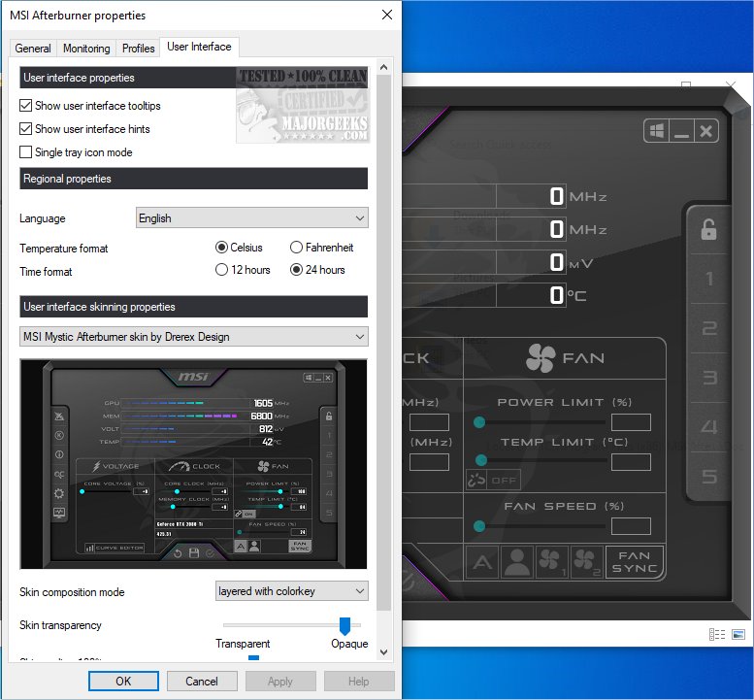
Task: Click the Fan Speed value box
Action: 631,526
